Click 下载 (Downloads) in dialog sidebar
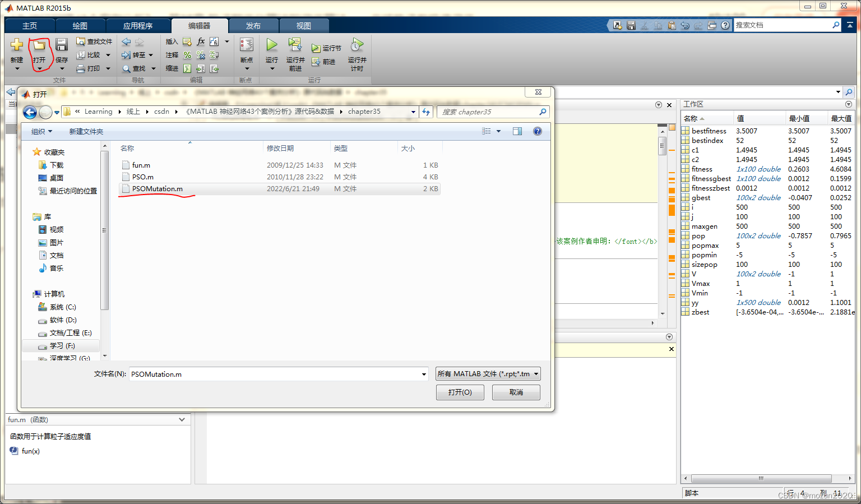The height and width of the screenshot is (504, 861). coord(50,165)
